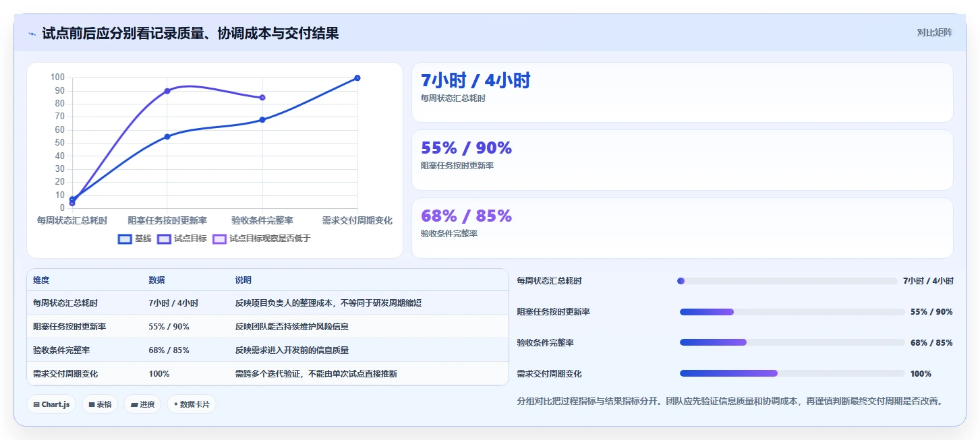The width and height of the screenshot is (980, 440).
Task: Click progress list value 55% / 90%
Action: pyautogui.click(x=931, y=312)
